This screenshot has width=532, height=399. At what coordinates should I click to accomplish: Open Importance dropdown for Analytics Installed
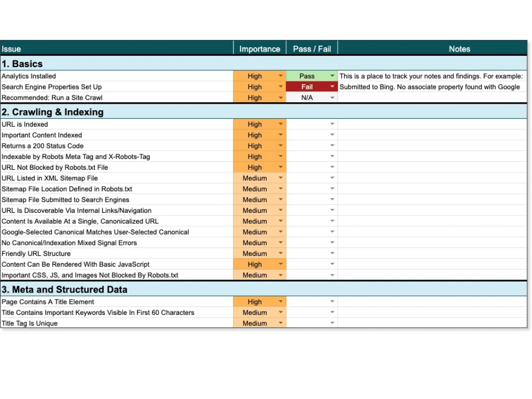pyautogui.click(x=280, y=76)
